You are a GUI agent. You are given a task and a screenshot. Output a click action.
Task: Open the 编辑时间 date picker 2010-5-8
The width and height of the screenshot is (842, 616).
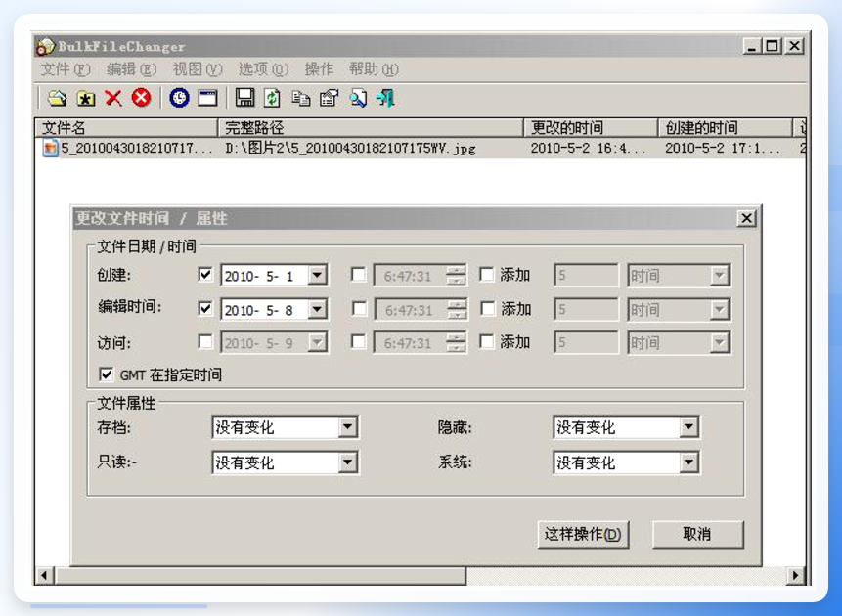318,309
